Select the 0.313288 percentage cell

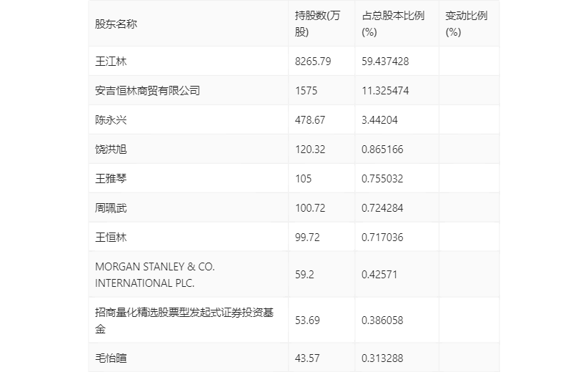click(383, 358)
